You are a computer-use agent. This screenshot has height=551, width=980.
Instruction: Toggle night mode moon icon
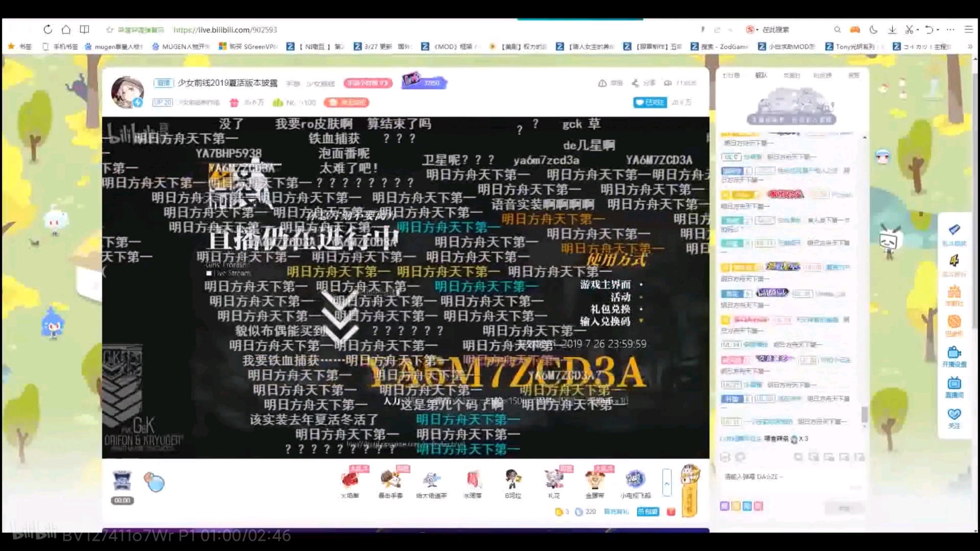click(x=873, y=29)
